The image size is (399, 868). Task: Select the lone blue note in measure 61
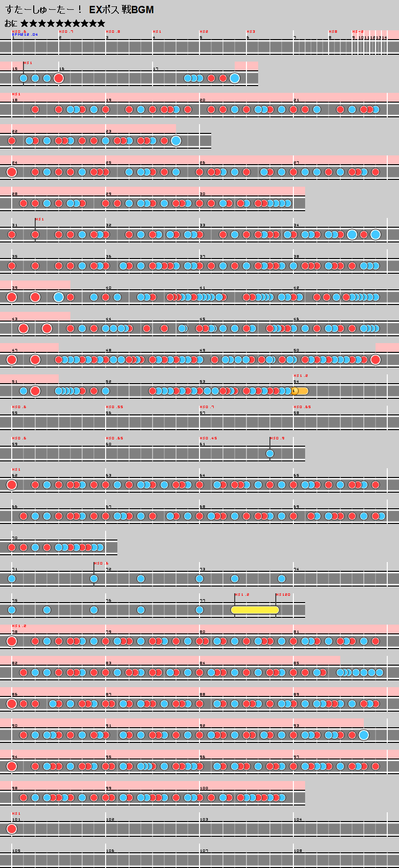[x=270, y=454]
